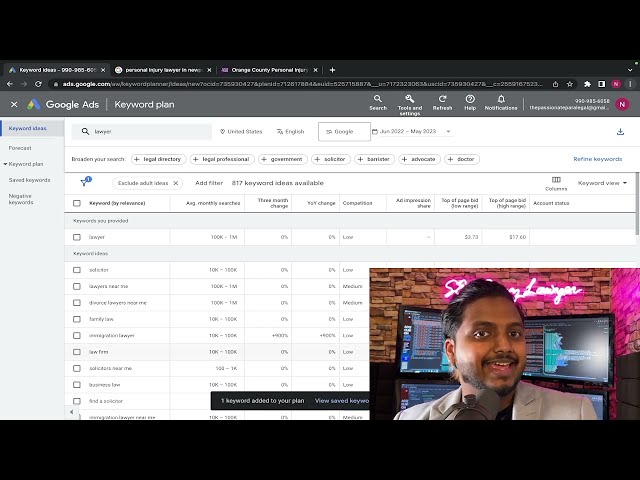640x480 pixels.
Task: Open the Chrome three-dot menu
Action: click(631, 84)
